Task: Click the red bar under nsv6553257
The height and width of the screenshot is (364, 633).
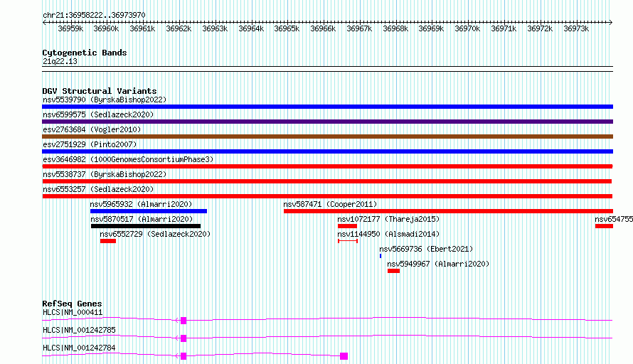Action: [x=327, y=196]
